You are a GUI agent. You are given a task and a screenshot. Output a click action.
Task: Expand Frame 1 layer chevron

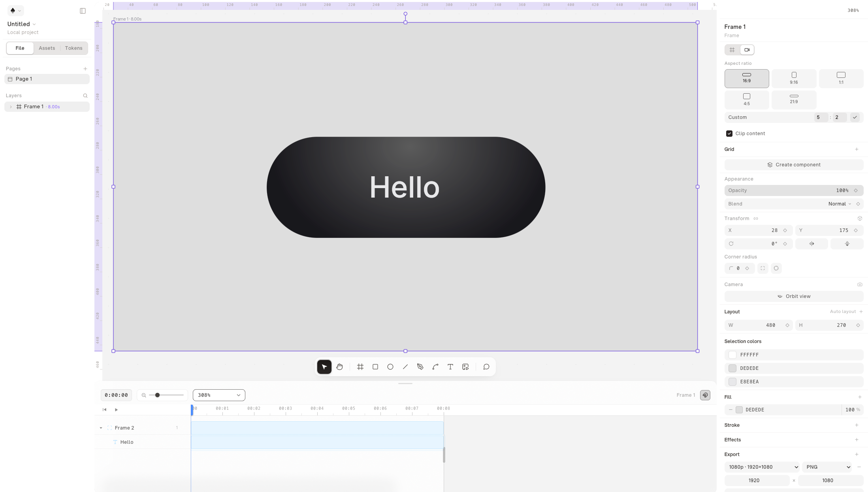11,107
